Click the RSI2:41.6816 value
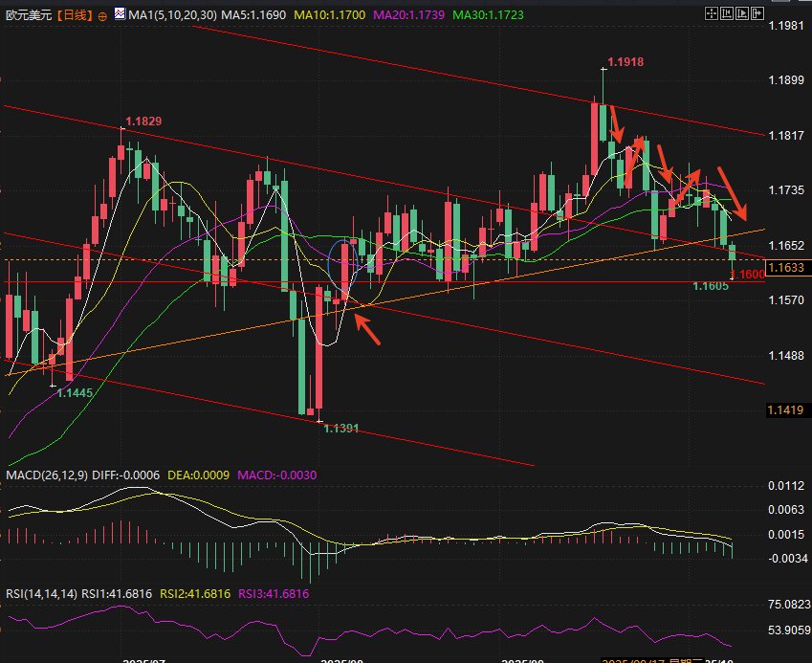Image resolution: width=812 pixels, height=663 pixels. (195, 593)
